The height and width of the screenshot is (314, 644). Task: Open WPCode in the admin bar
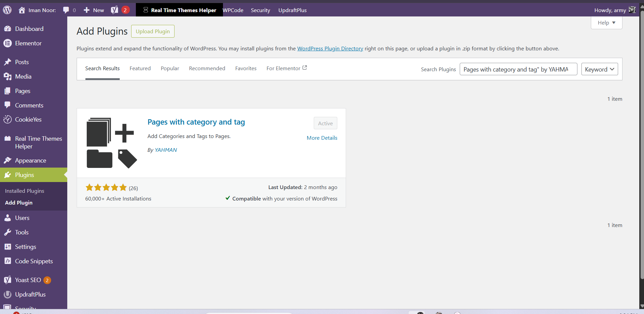coord(233,10)
